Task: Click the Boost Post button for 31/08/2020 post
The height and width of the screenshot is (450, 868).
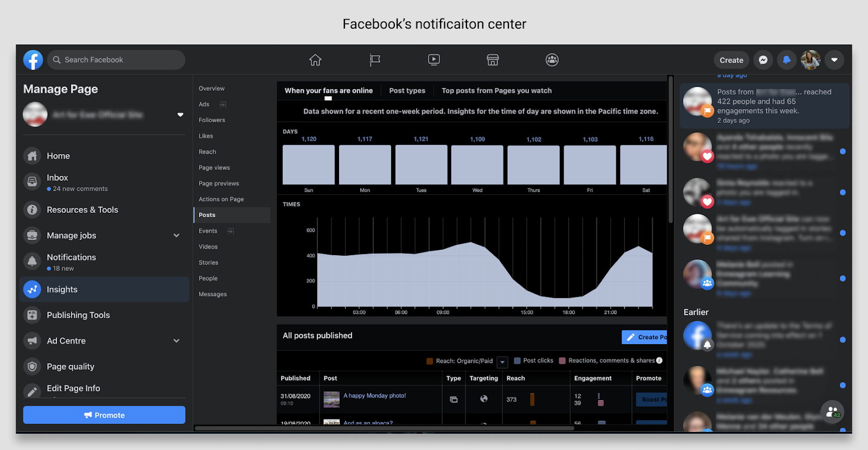Action: coord(652,400)
